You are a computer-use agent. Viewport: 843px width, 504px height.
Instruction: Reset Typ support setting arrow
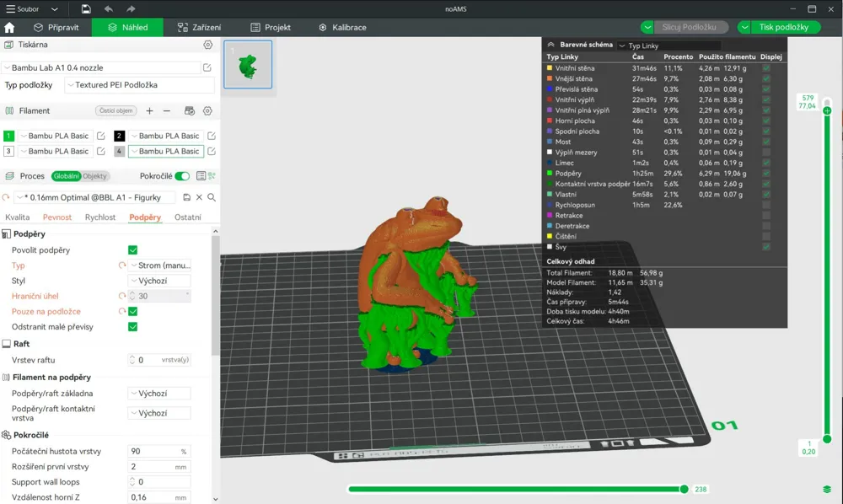[122, 265]
